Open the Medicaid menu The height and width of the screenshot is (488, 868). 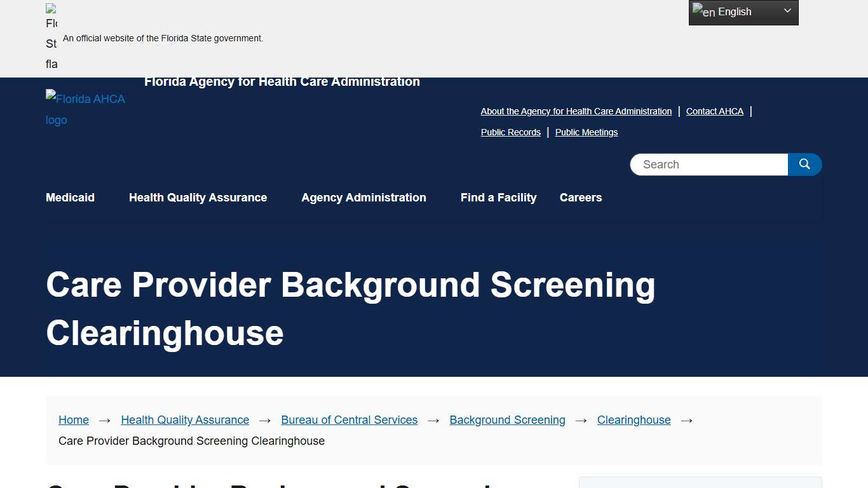[70, 198]
